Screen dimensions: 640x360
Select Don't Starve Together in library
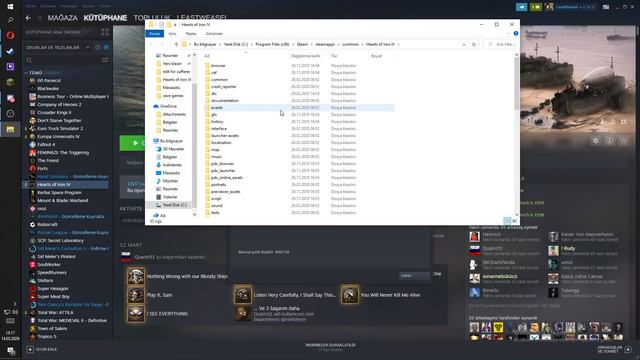(x=59, y=120)
